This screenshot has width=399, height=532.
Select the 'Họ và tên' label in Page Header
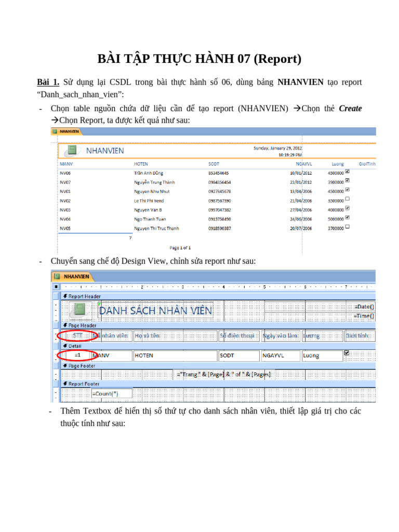click(175, 336)
